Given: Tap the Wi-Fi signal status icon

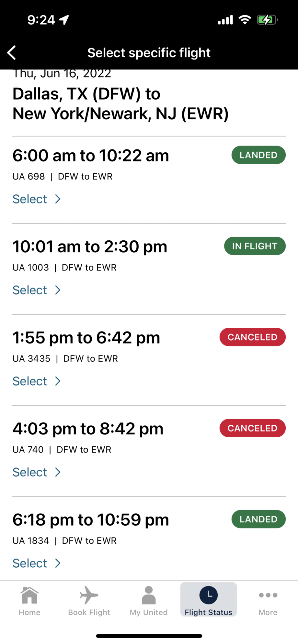Looking at the screenshot, I should tap(245, 20).
